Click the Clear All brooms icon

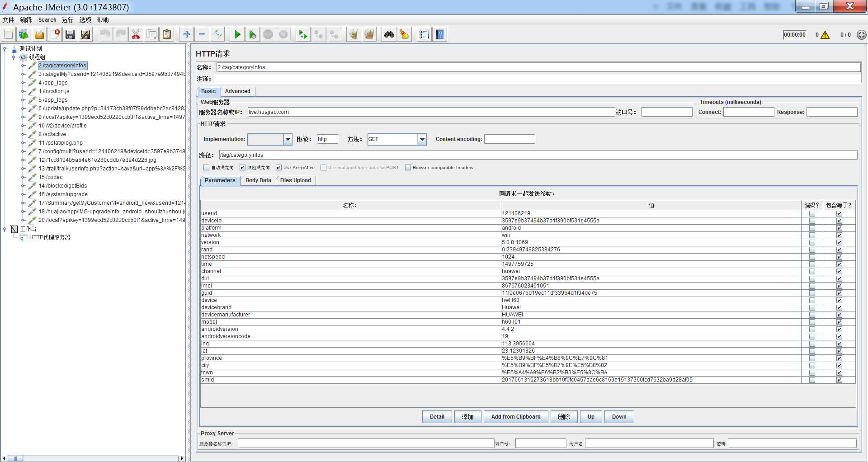click(369, 34)
